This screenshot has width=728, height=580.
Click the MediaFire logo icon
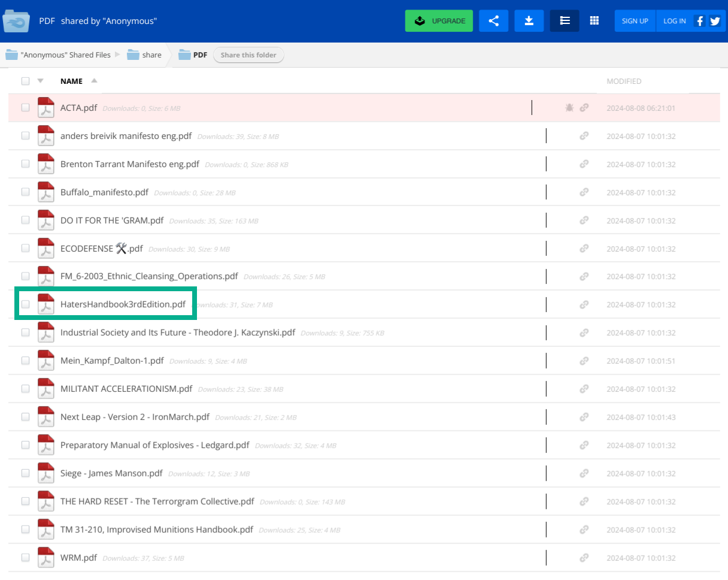pos(17,21)
